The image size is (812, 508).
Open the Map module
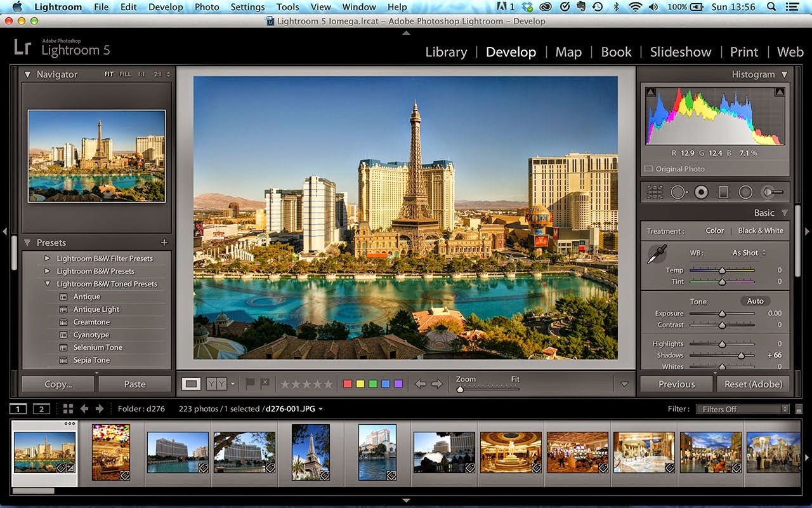click(568, 52)
